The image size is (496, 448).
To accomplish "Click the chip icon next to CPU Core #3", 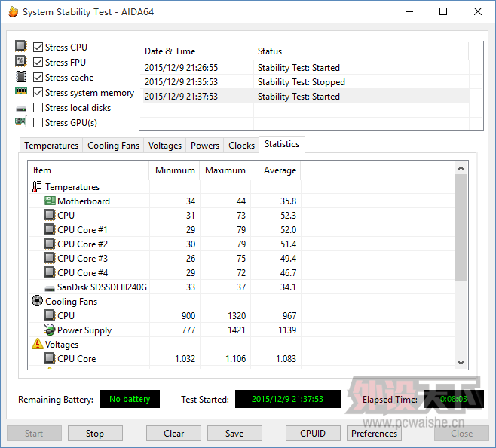I will click(49, 258).
